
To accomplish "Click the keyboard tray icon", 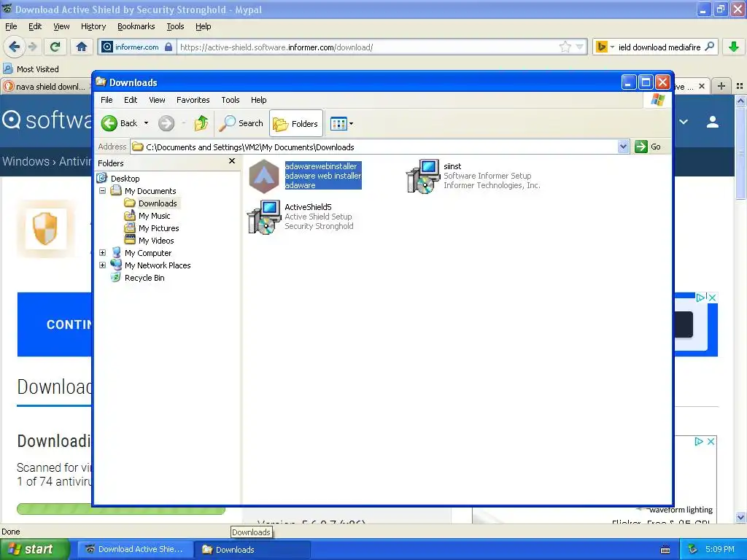I will (665, 550).
